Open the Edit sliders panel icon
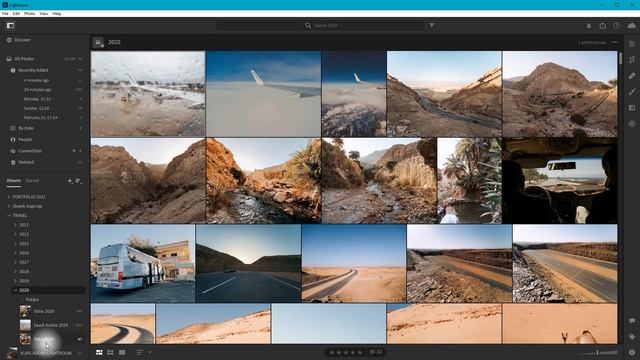The image size is (640, 360). coord(632,44)
